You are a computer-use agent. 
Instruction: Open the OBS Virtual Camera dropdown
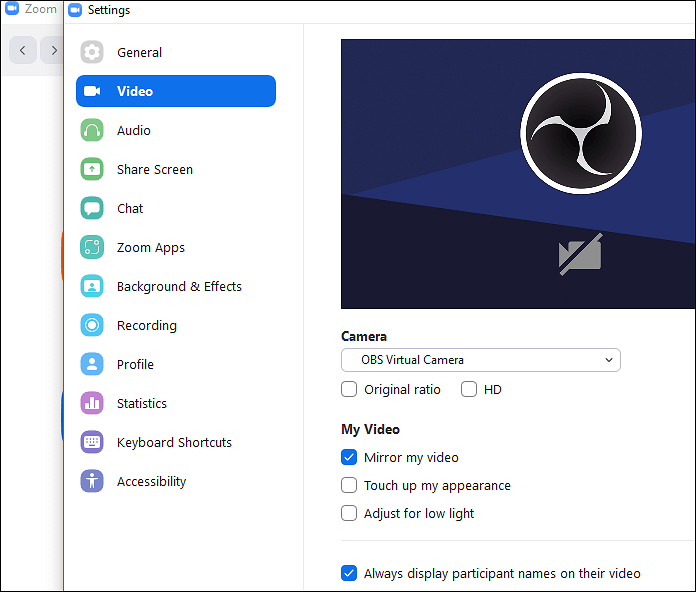coord(480,360)
